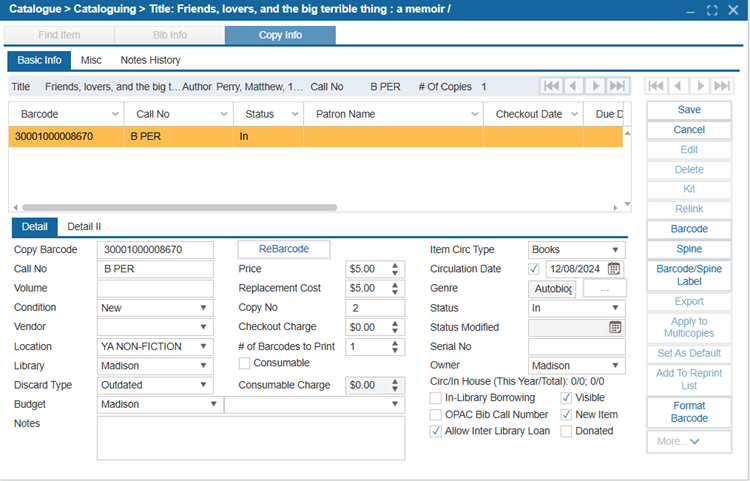750x481 pixels.
Task: Click the # of Barcodes to Print spinner
Action: 395,347
